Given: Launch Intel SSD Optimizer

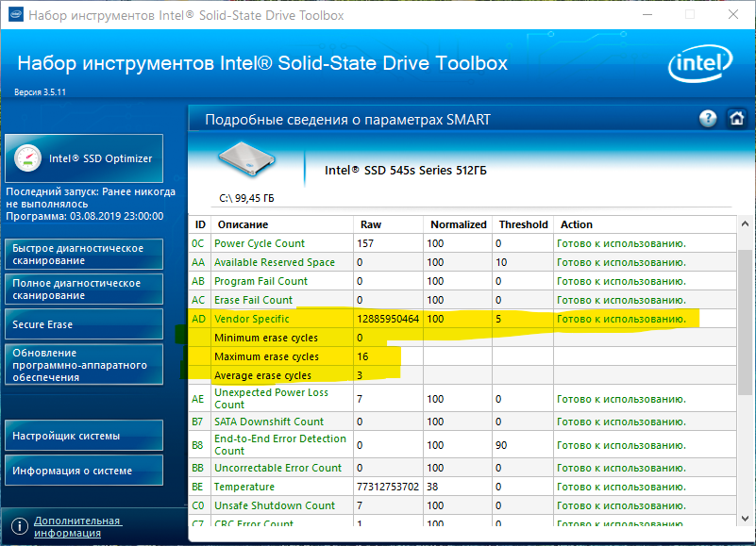Looking at the screenshot, I should pos(84,158).
